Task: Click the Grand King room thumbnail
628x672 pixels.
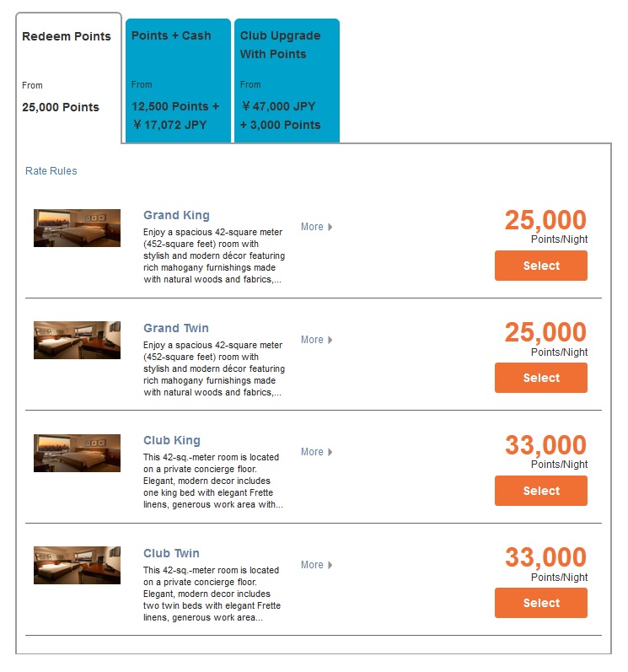Action: [x=77, y=228]
